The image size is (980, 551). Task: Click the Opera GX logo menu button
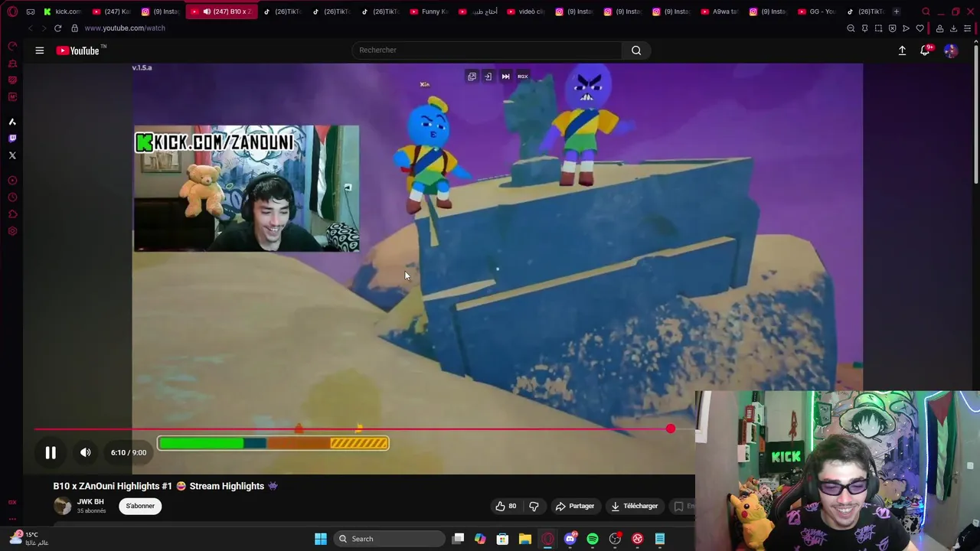(12, 11)
